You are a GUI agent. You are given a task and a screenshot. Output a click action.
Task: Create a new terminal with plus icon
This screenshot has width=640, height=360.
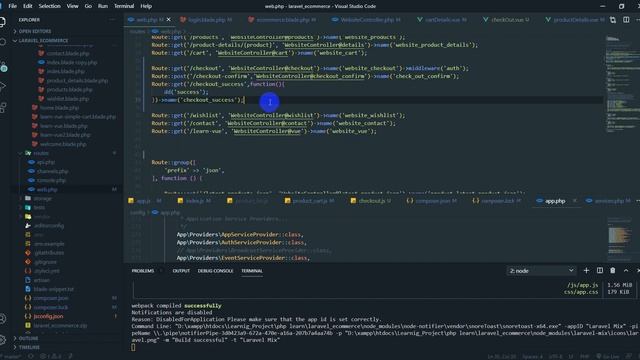(x=586, y=271)
